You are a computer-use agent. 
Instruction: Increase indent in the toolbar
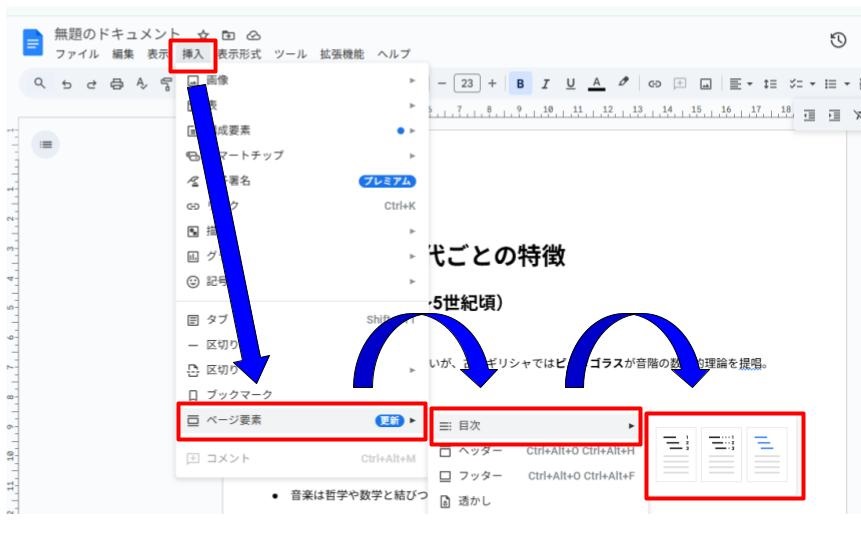coord(834,115)
